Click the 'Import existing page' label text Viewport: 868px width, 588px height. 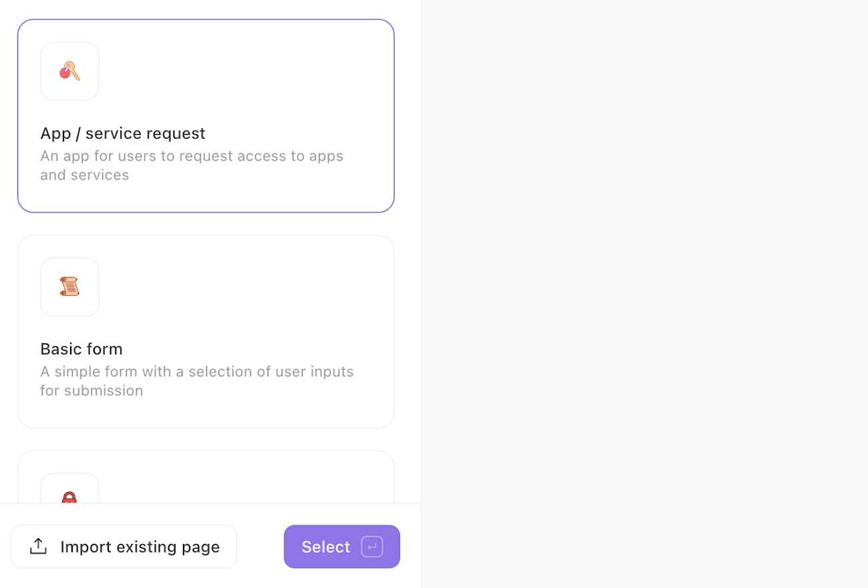(x=140, y=547)
